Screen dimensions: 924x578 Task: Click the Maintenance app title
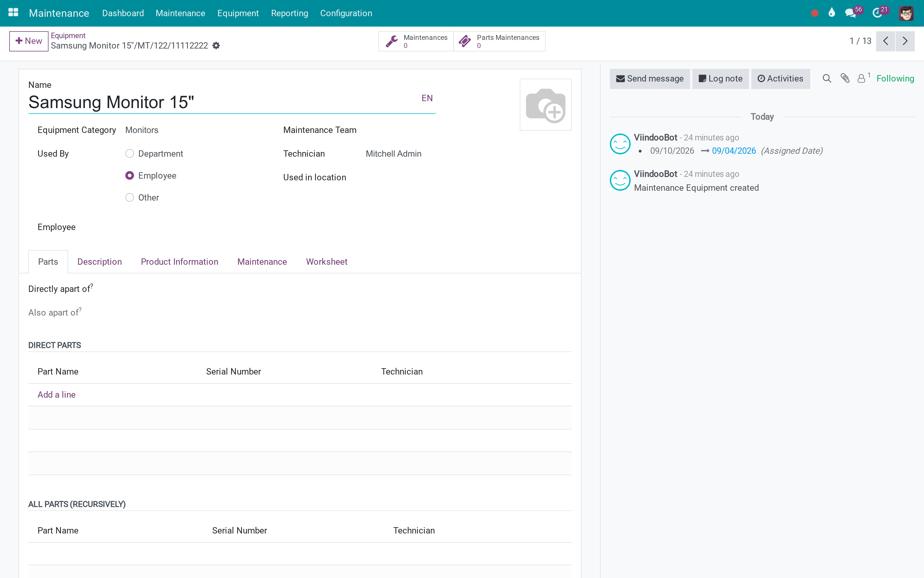[x=59, y=13]
